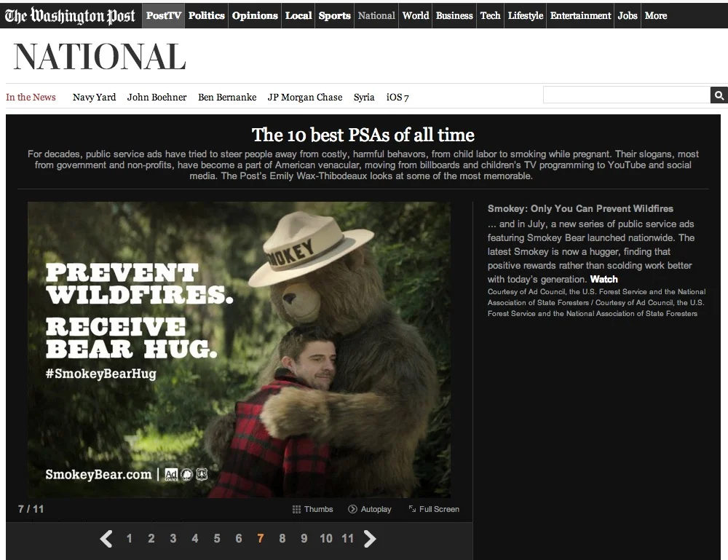Viewport: 728px width, 560px height.
Task: Open the JP Morgan Chase topic
Action: (305, 97)
